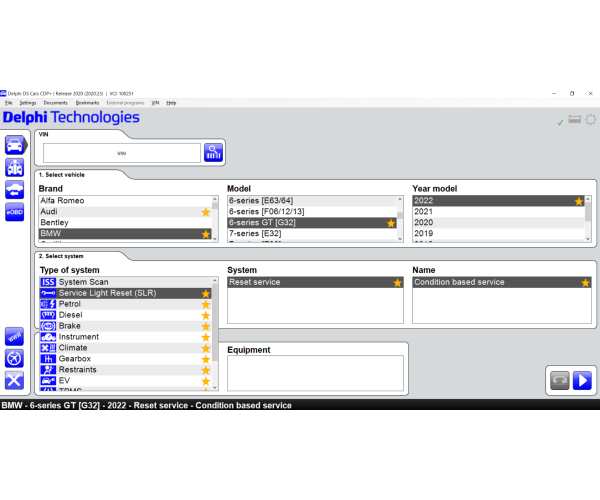Open the VIN menu
Screen dimensions: 600x500
pos(155,103)
